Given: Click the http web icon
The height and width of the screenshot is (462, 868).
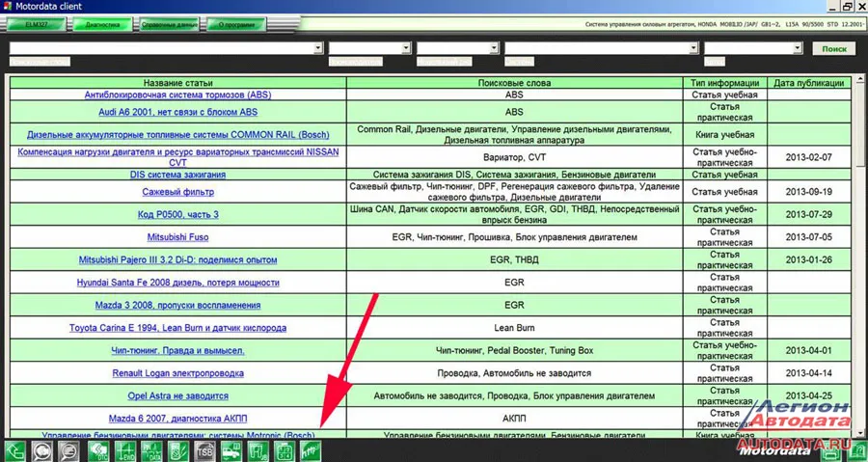Looking at the screenshot, I should tap(311, 451).
